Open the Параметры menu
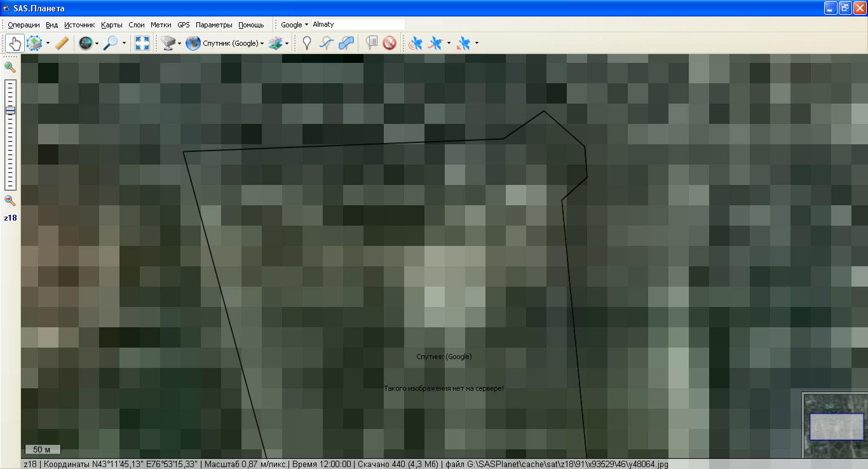The image size is (868, 469). click(214, 25)
